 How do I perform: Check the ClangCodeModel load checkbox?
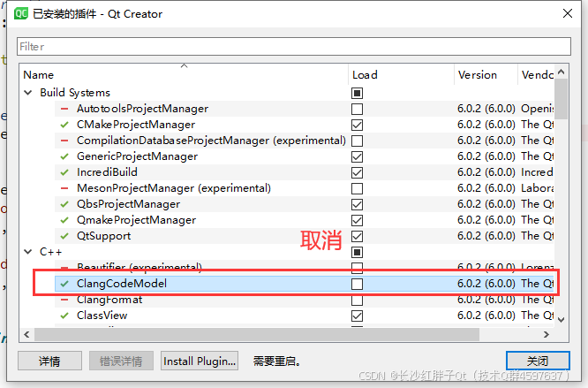[x=357, y=284]
